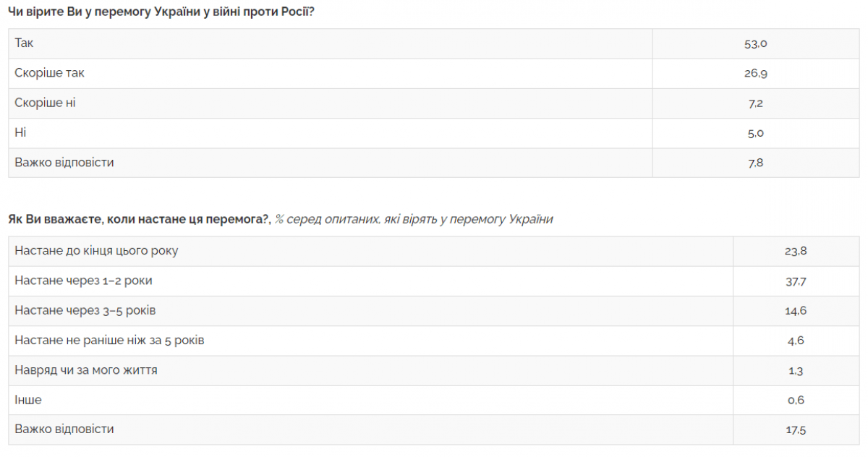This screenshot has width=868, height=457.
Task: Click the 'Так' row label
Action: 24,43
